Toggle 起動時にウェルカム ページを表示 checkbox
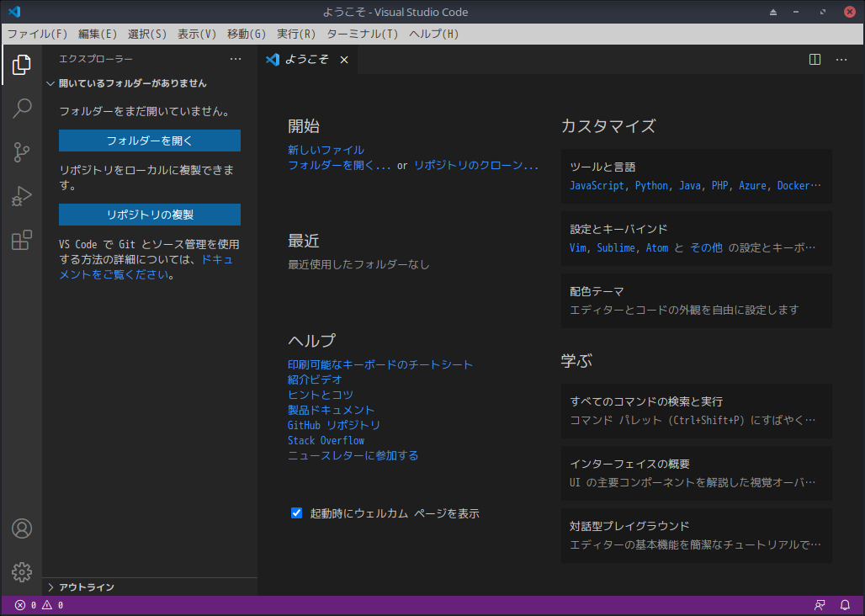865x616 pixels. pyautogui.click(x=297, y=513)
